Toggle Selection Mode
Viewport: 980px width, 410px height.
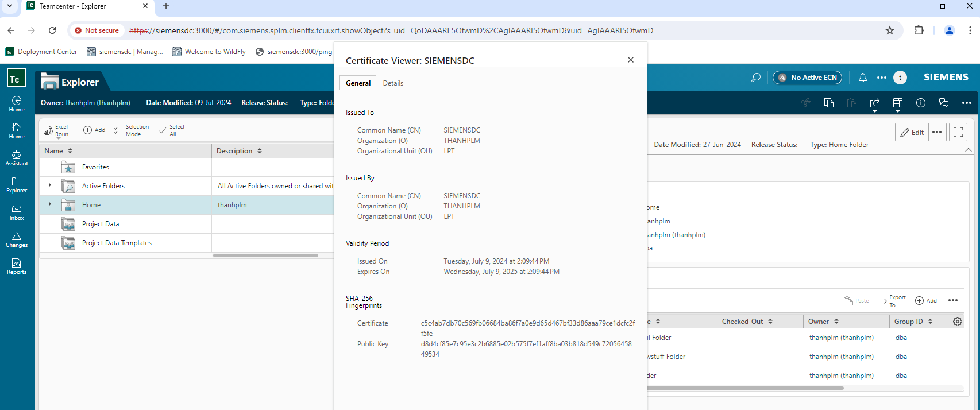[132, 130]
